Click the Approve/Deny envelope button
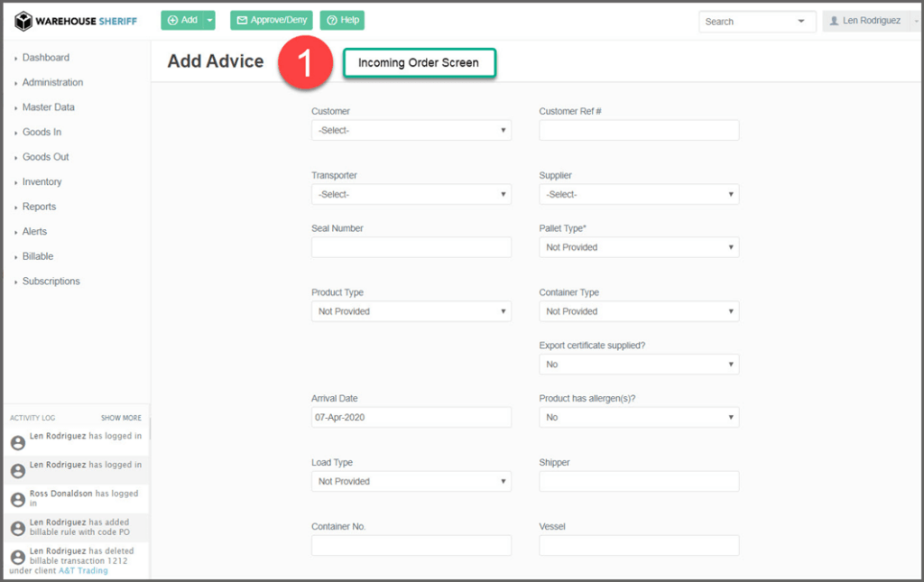Viewport: 924px width, 582px height. pyautogui.click(x=273, y=20)
